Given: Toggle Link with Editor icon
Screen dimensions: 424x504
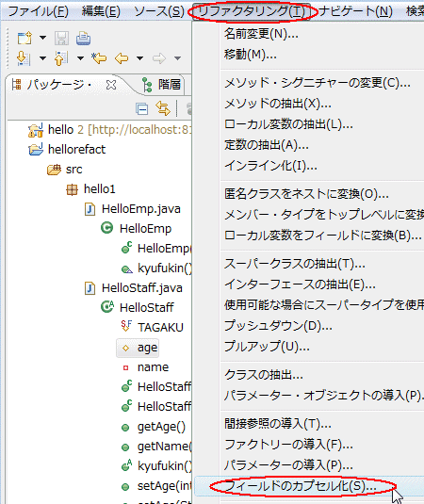Looking at the screenshot, I should (x=163, y=108).
